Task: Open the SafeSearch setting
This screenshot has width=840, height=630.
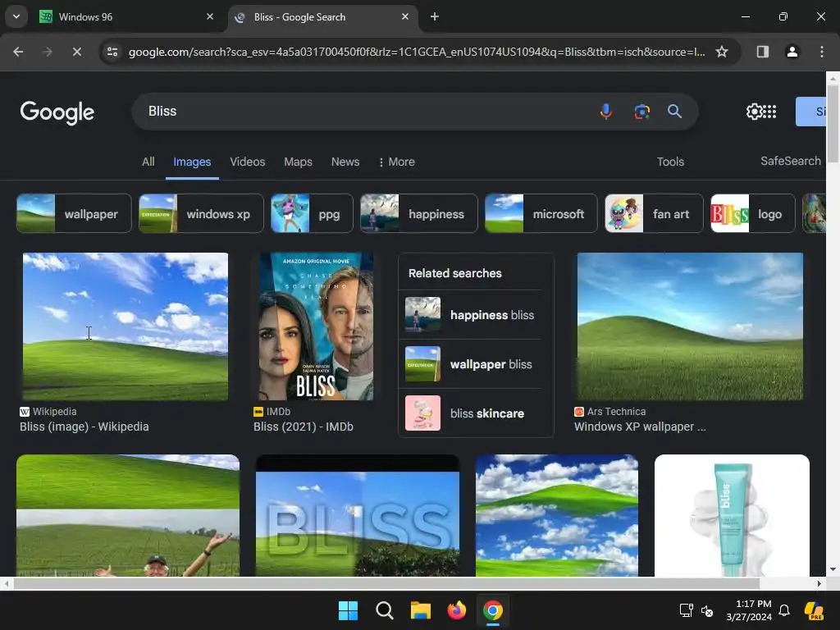Action: [x=791, y=161]
